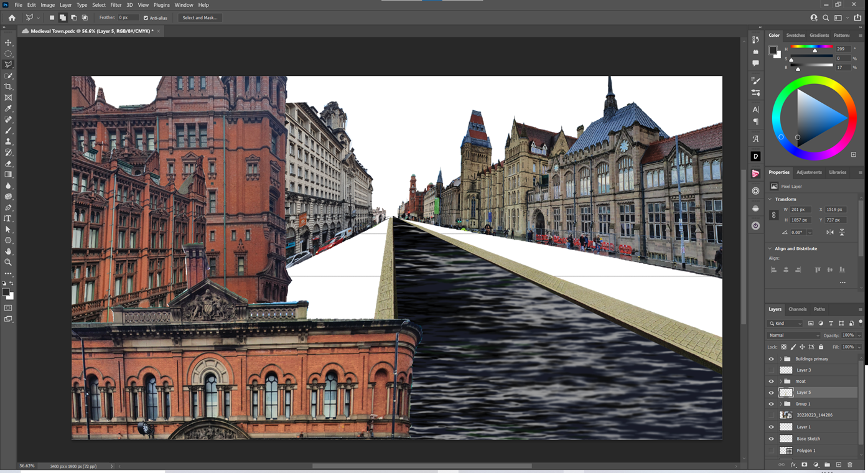Hide the moat group

click(772, 382)
